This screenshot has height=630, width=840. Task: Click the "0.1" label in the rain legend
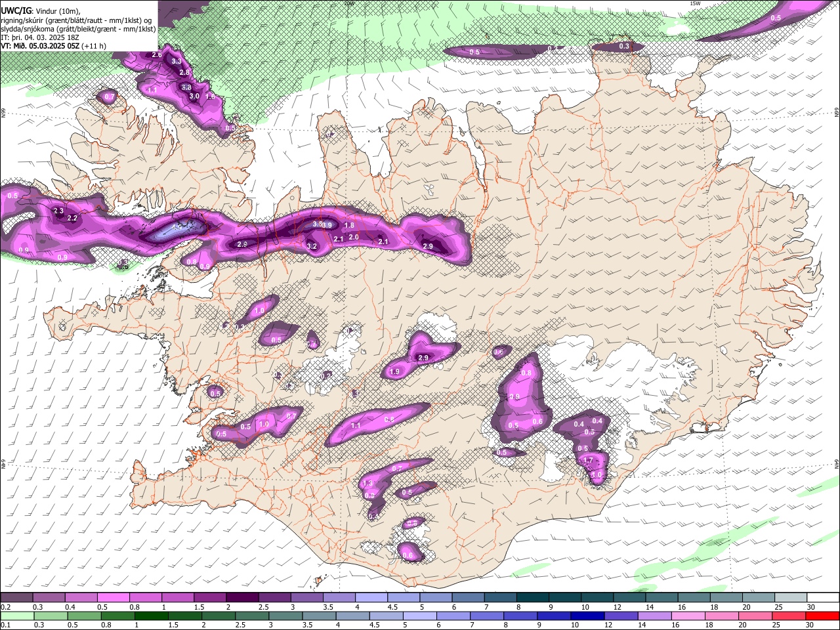pos(5,625)
